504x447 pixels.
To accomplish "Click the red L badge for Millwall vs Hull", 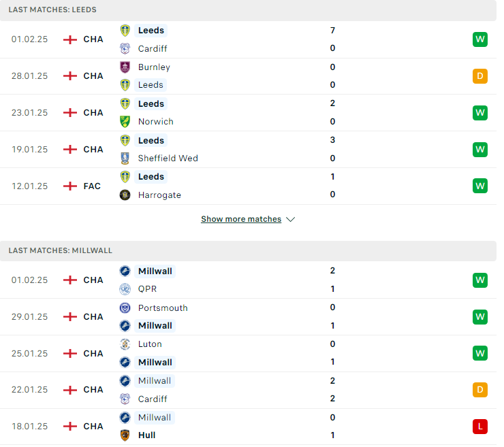I will point(480,427).
